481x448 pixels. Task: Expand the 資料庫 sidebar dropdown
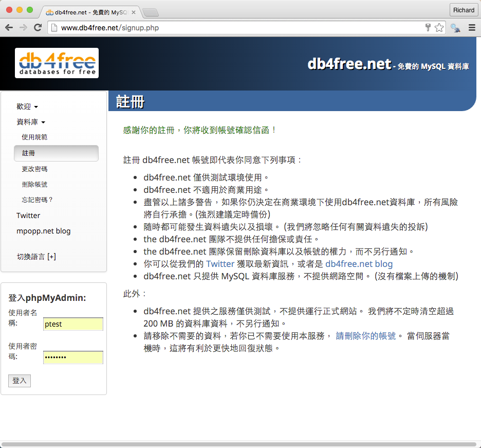tap(31, 122)
